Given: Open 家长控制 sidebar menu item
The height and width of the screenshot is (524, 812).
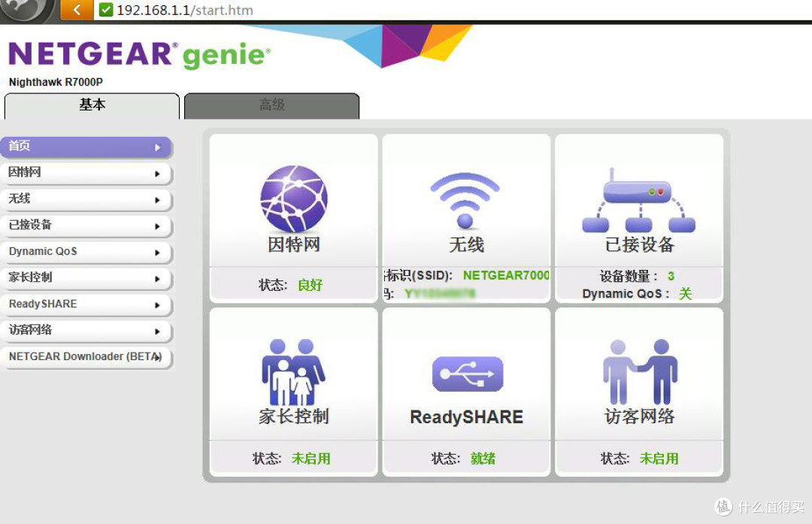Looking at the screenshot, I should pos(86,279).
